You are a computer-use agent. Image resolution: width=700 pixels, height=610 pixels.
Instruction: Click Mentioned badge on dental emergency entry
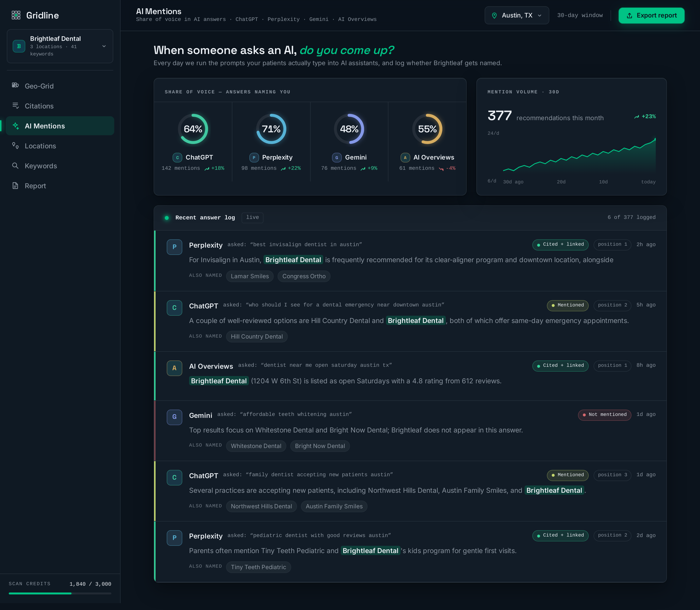click(x=567, y=305)
